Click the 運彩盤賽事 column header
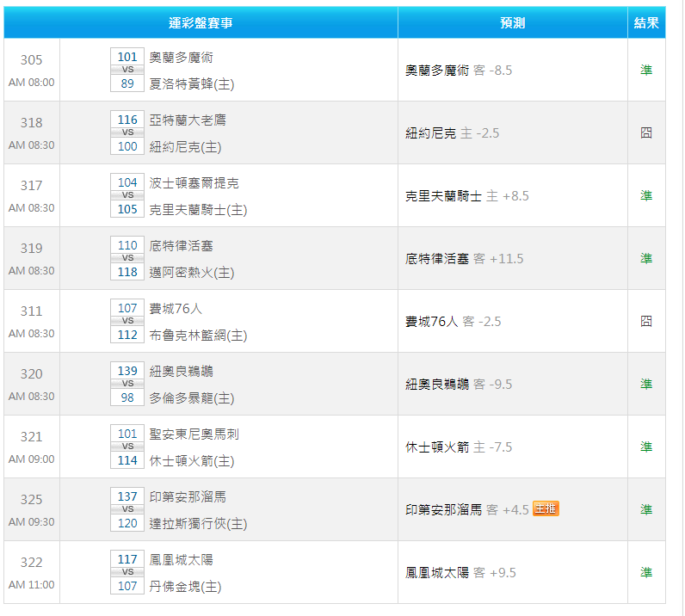The height and width of the screenshot is (616, 685). pyautogui.click(x=201, y=22)
